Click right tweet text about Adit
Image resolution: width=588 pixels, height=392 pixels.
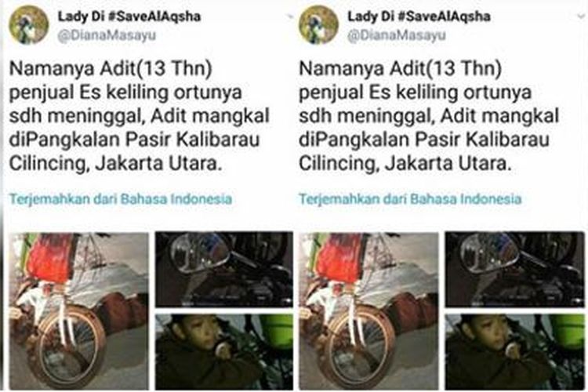(429, 116)
